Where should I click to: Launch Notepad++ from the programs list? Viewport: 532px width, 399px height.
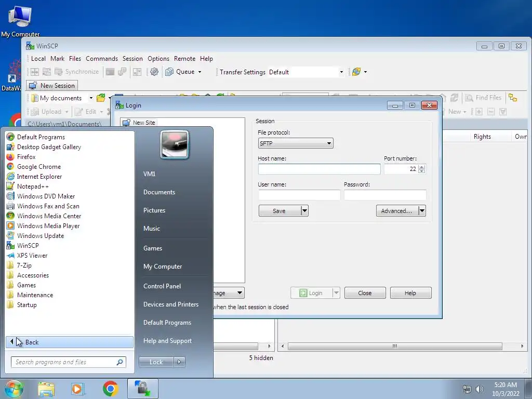[33, 187]
